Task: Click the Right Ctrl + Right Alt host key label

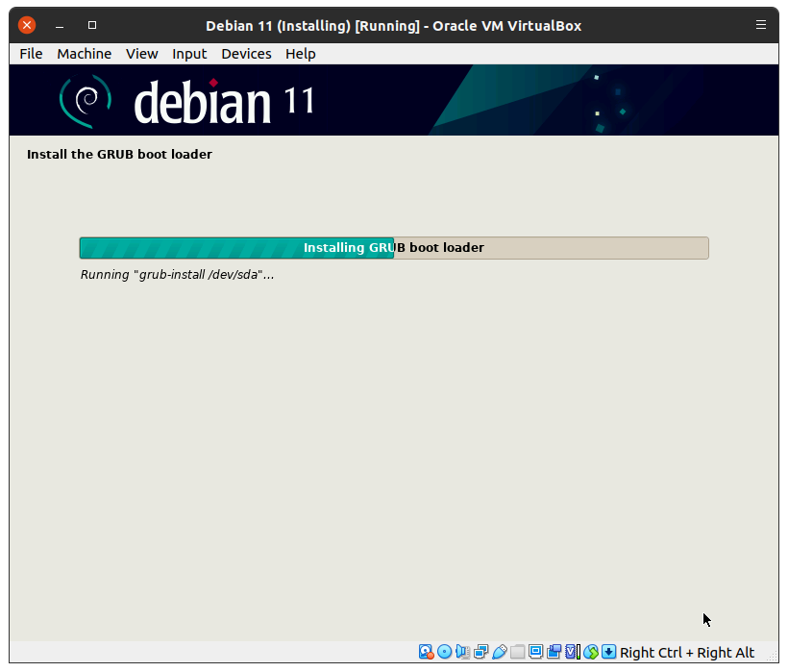Action: 687,653
